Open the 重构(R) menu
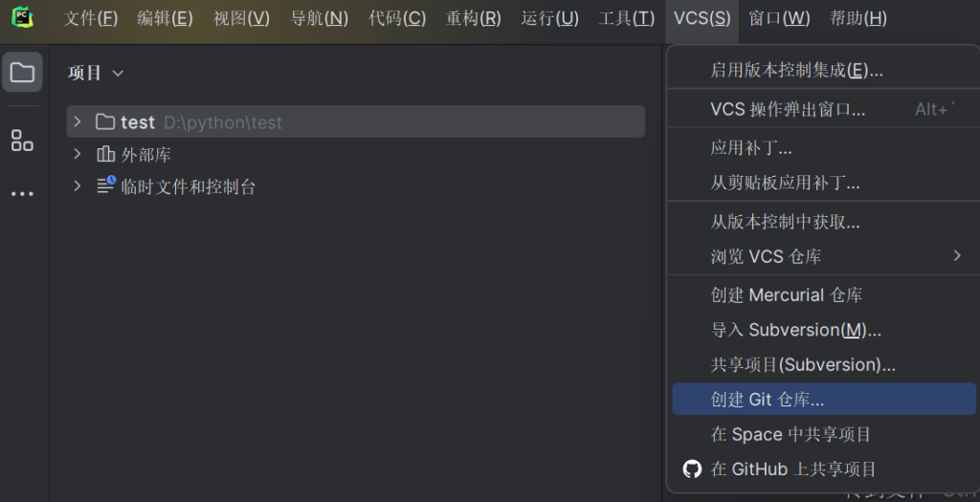This screenshot has width=980, height=502. coord(473,18)
